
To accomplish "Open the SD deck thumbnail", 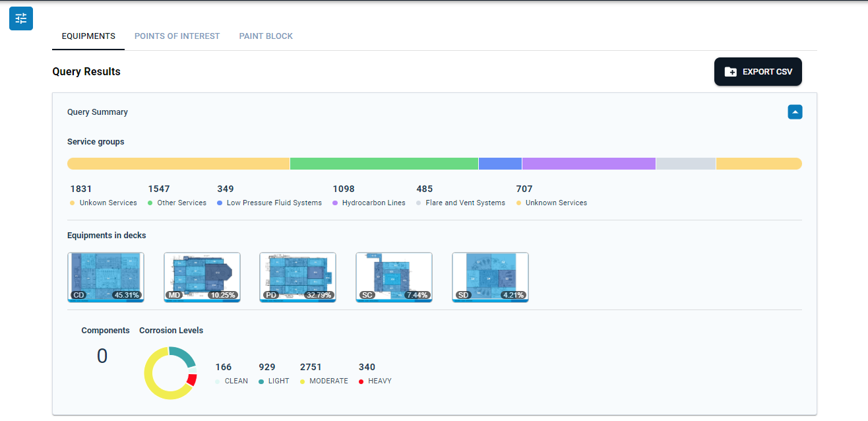I will click(x=490, y=277).
